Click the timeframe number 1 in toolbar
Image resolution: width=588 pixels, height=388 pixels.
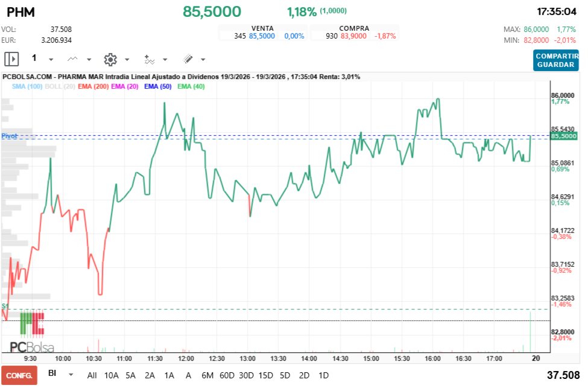coord(34,58)
